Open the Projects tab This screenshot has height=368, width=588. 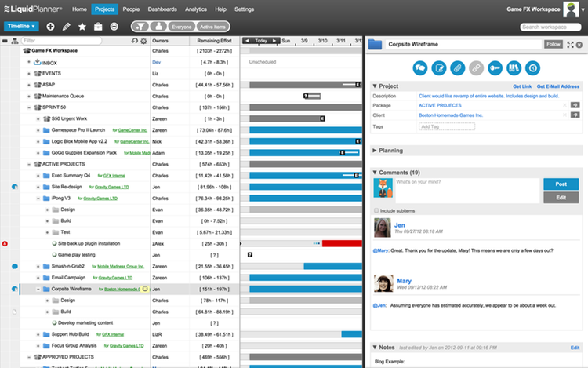tap(104, 9)
